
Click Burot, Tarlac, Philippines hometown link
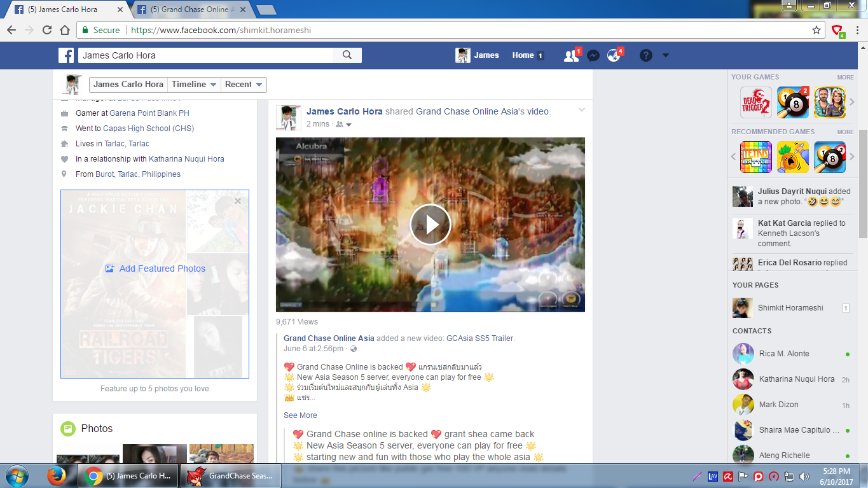138,174
